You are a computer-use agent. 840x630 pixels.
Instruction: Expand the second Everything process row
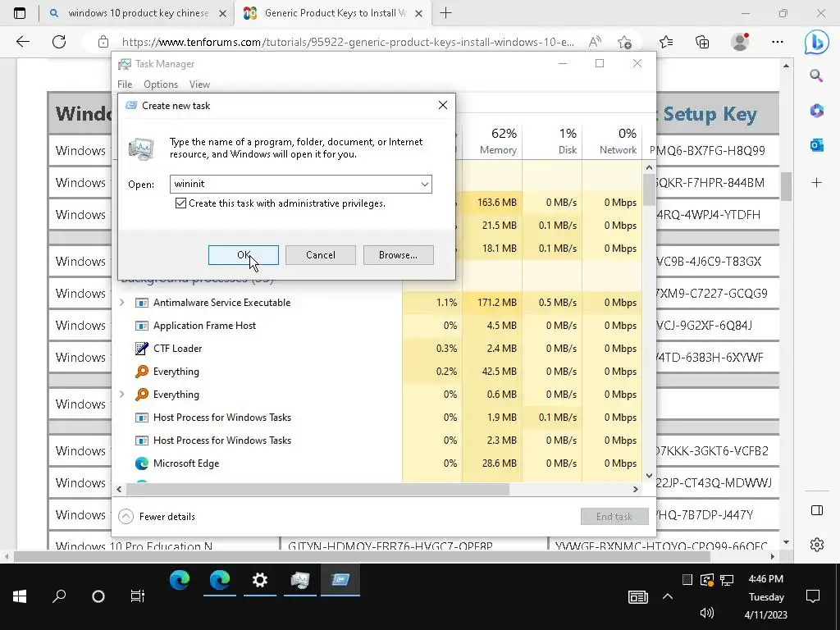click(121, 395)
